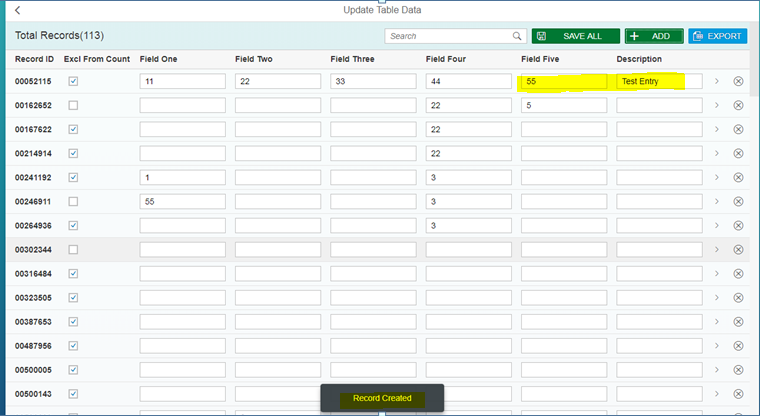
Task: Remove record 00162652 with its X icon
Action: click(x=738, y=105)
